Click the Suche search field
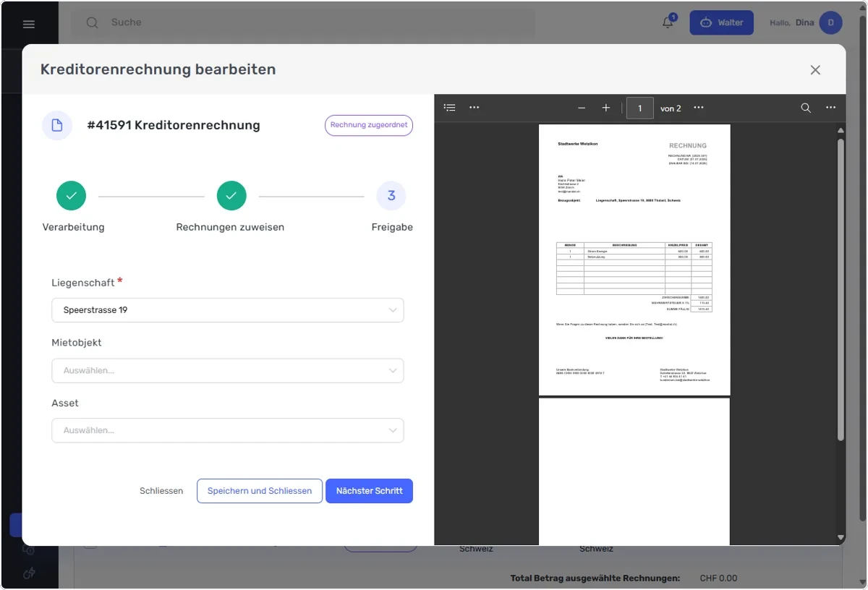 pyautogui.click(x=304, y=22)
